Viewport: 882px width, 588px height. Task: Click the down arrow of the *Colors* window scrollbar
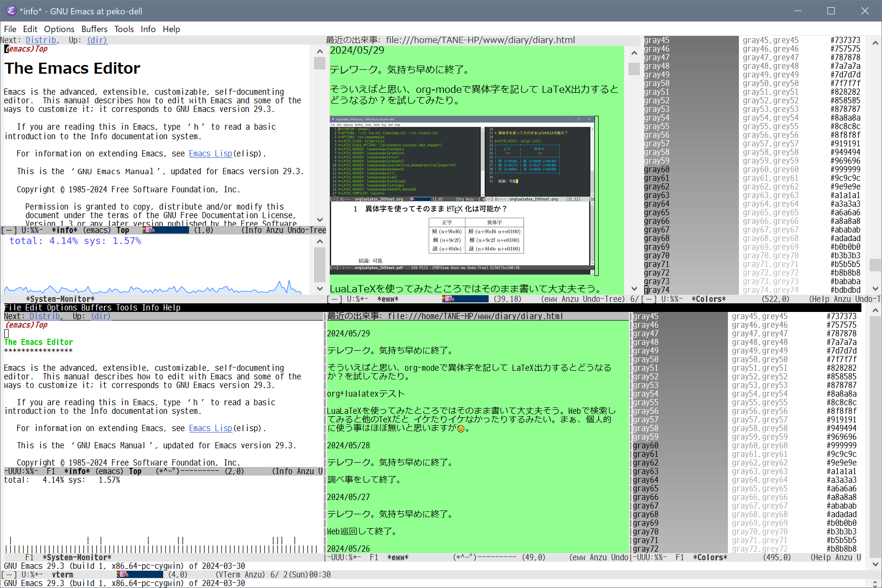(x=875, y=288)
